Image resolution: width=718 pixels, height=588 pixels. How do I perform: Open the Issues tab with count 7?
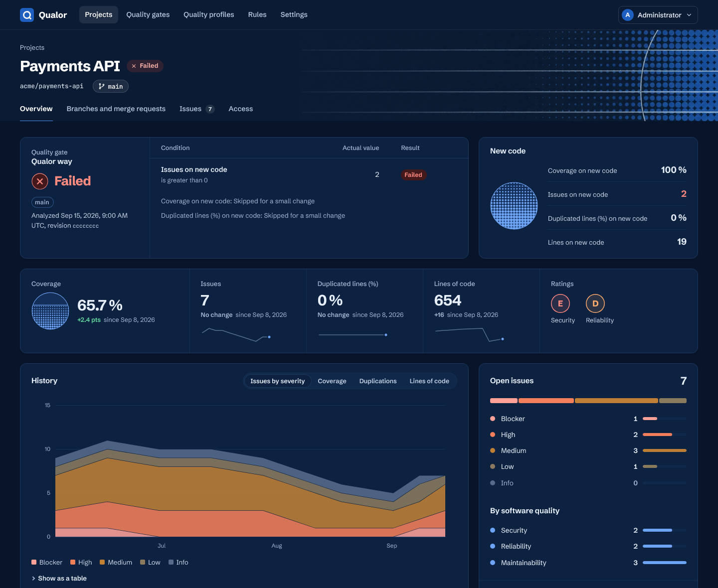tap(197, 109)
